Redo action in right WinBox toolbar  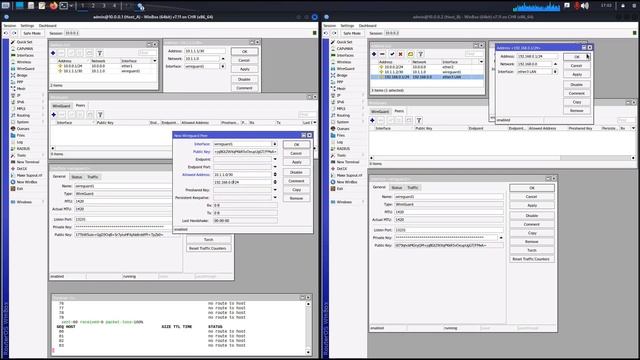(334, 33)
